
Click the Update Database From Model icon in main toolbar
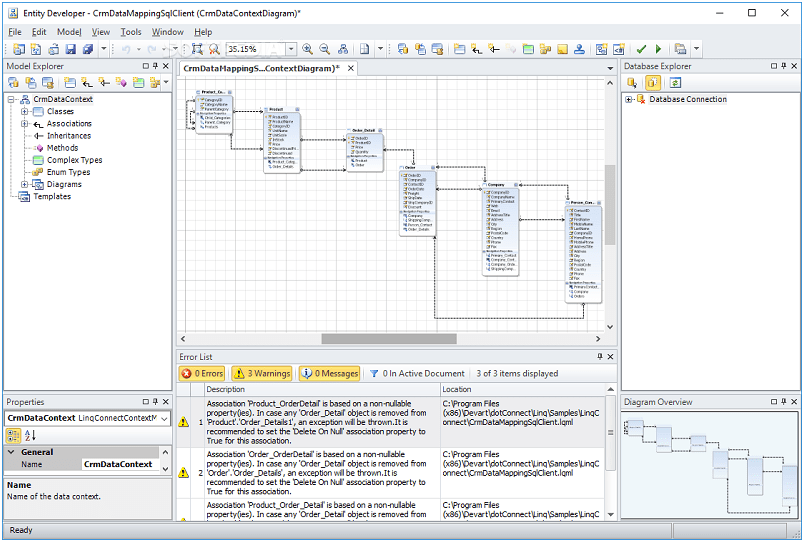point(420,49)
